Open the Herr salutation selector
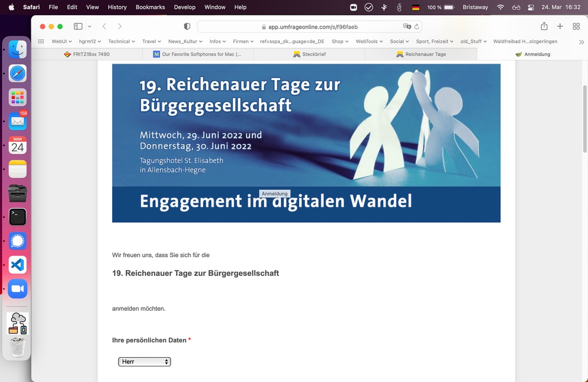This screenshot has height=382, width=588. 144,361
